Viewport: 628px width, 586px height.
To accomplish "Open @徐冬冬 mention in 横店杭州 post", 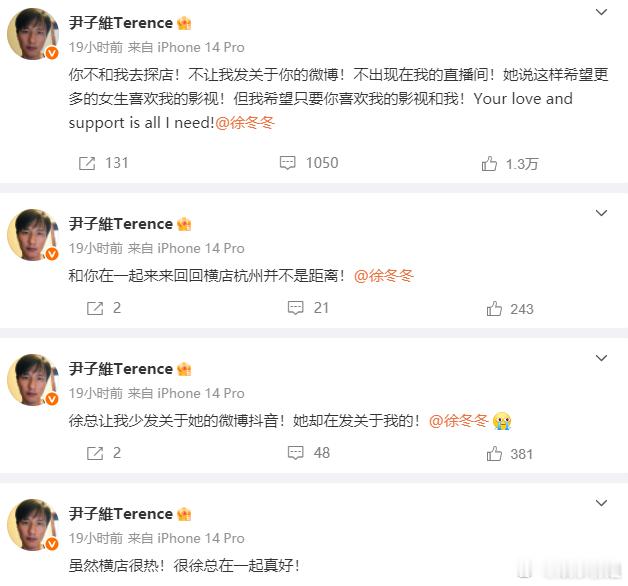I will pos(384,276).
